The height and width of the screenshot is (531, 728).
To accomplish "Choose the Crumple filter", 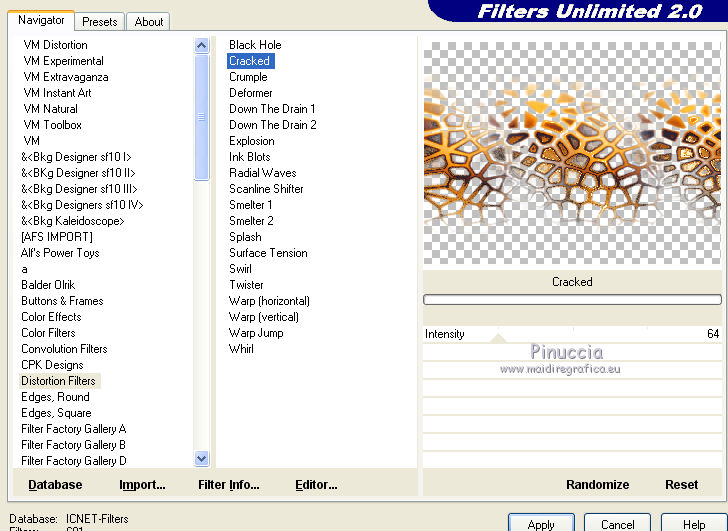I will click(x=248, y=77).
